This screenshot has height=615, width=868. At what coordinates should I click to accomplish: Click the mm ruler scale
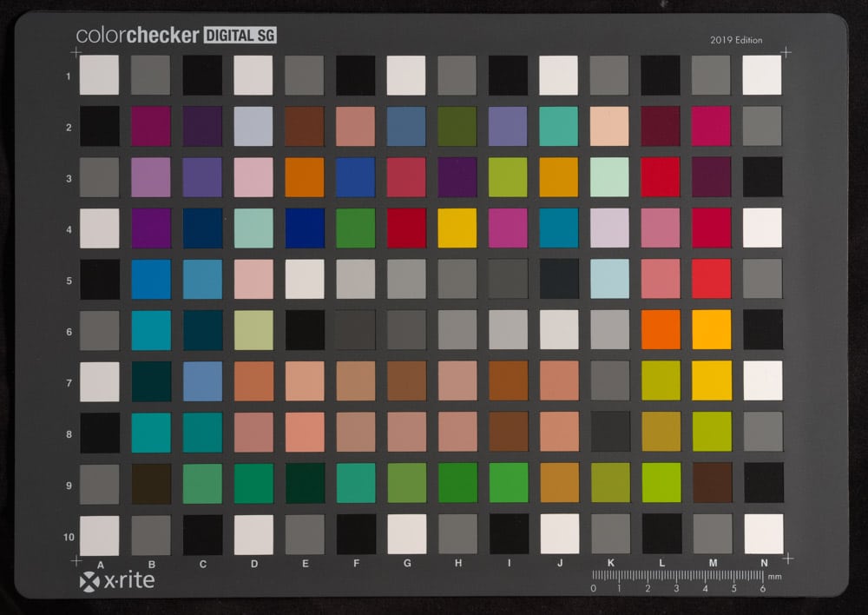tap(687, 581)
